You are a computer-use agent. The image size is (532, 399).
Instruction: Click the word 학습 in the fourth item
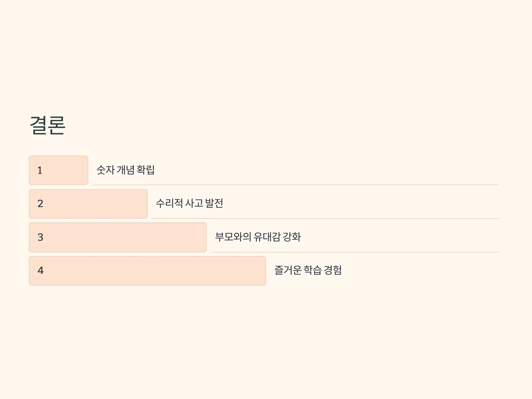(313, 270)
